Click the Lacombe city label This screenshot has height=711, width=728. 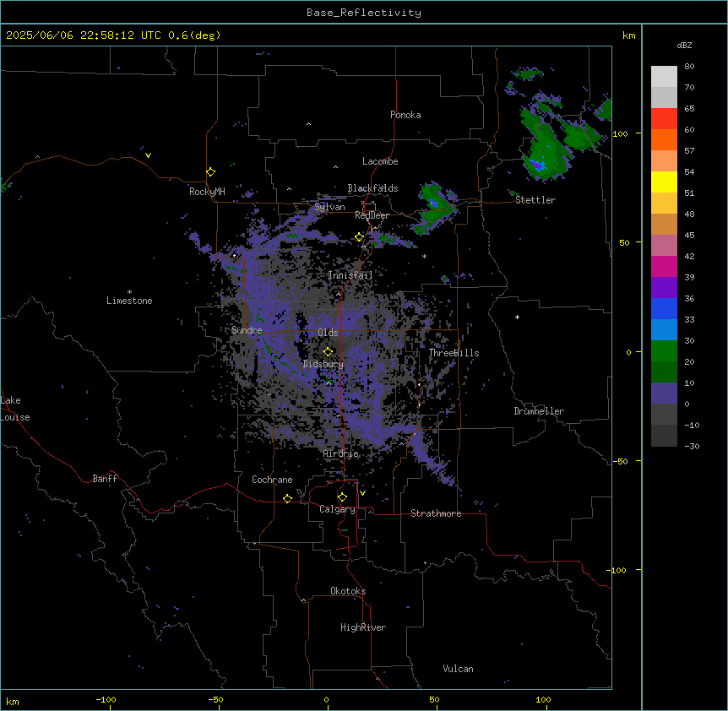(380, 161)
